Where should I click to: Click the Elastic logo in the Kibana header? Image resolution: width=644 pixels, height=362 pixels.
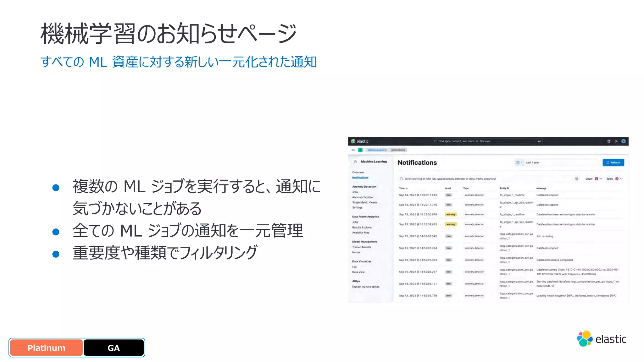(359, 141)
